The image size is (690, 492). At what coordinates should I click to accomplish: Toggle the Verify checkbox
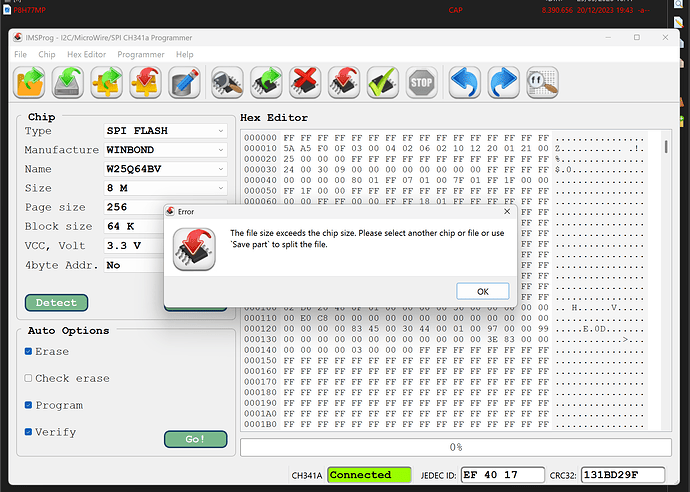(x=29, y=432)
